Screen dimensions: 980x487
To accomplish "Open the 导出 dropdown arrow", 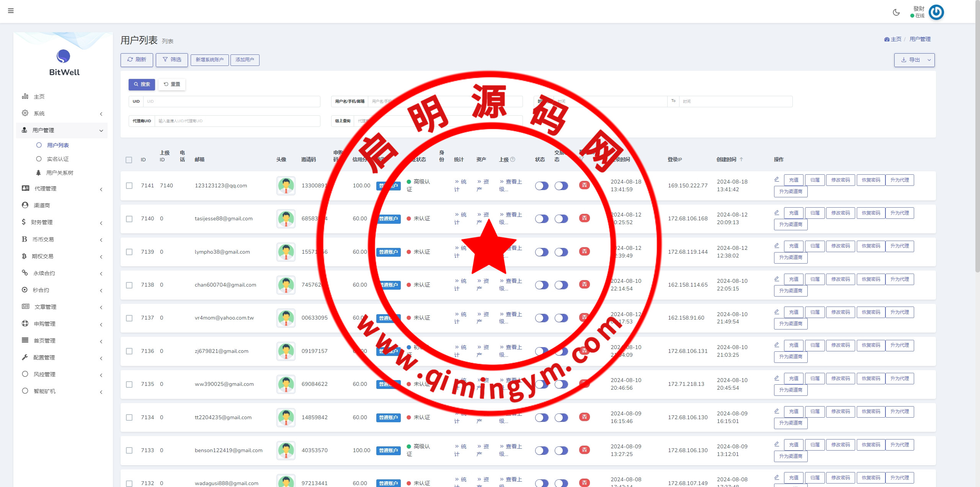I will (929, 60).
